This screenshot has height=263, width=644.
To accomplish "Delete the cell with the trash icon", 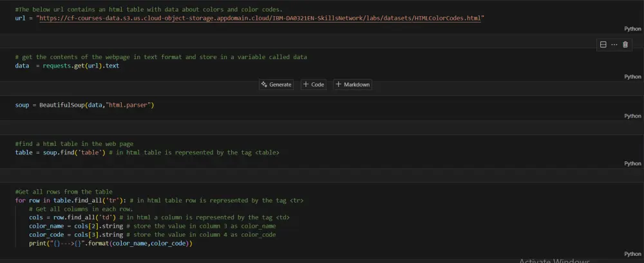I will point(625,44).
